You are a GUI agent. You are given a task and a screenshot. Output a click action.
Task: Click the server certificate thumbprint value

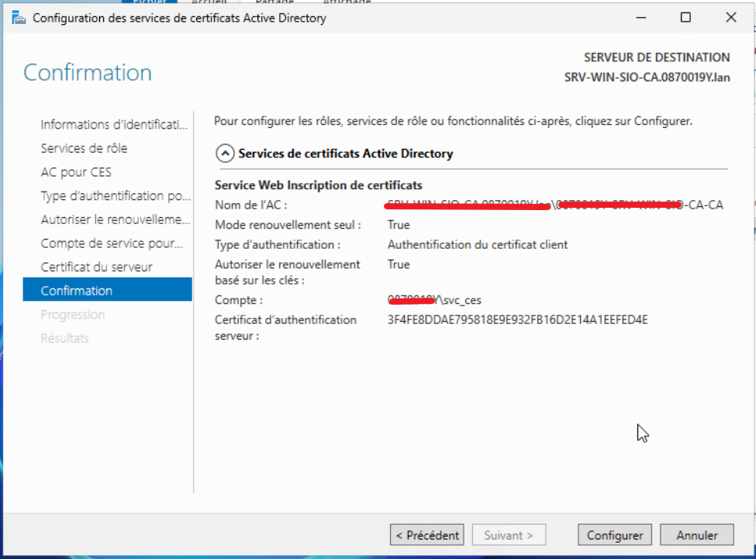[517, 319]
